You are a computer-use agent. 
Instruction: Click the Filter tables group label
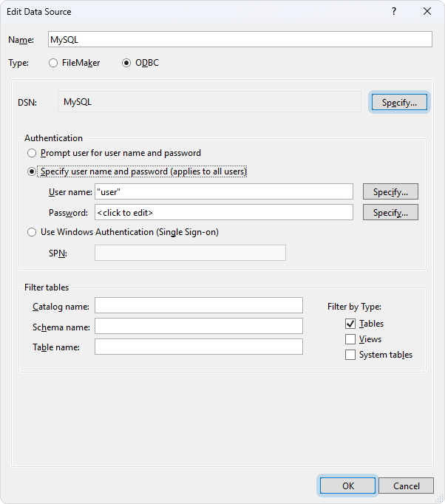(x=47, y=287)
